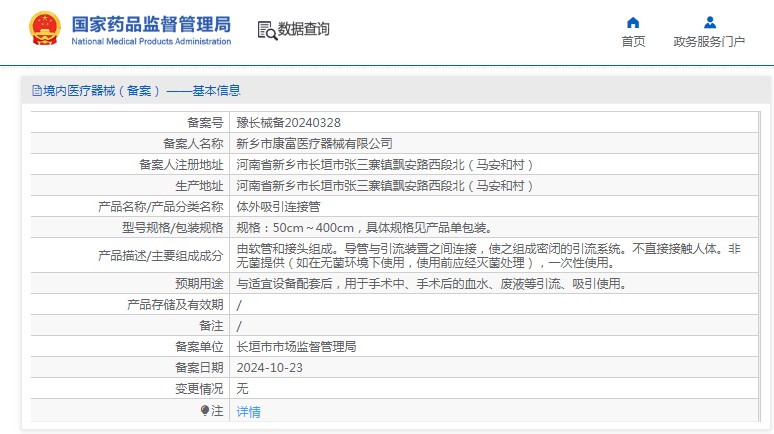Image resolution: width=774 pixels, height=434 pixels.
Task: Select the product description starting 由软管和接头组成
Action: point(489,255)
